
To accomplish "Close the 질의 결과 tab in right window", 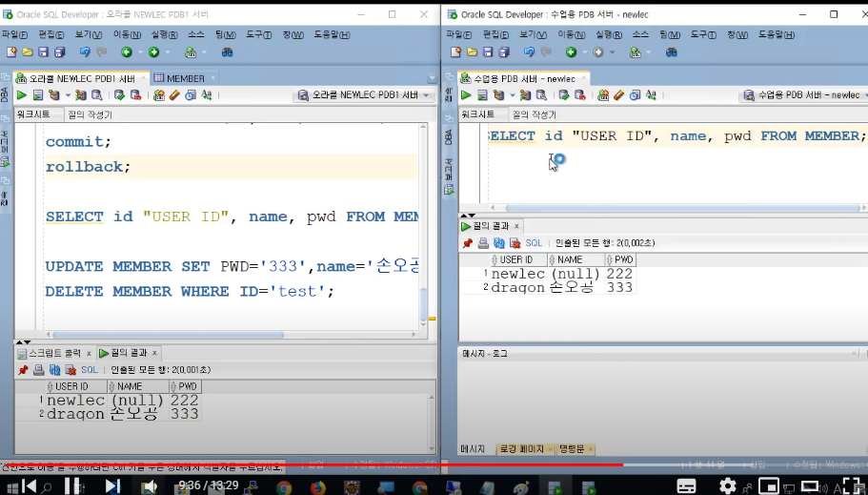I will (516, 226).
